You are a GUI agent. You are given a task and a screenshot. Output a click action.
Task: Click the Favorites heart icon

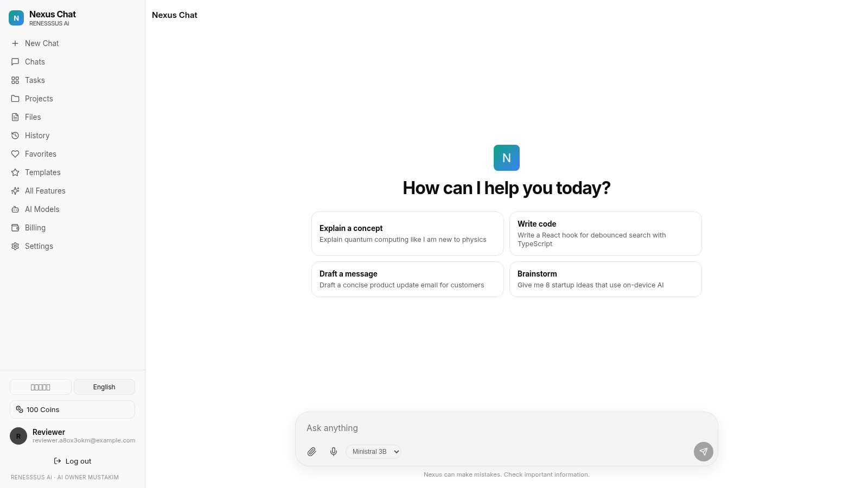coord(15,154)
